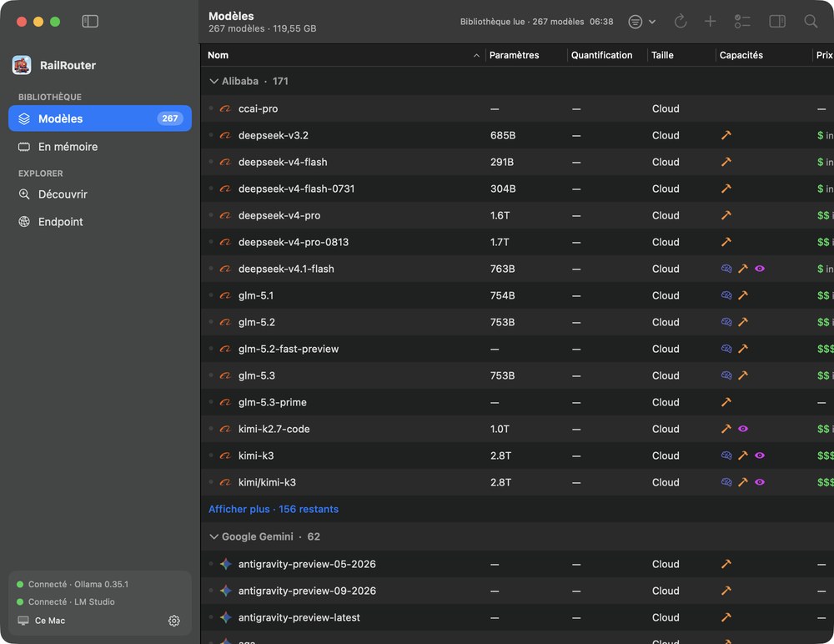Screen dimensions: 834x644
Task: Click the vision eye icon for kimi-k2.7-code
Action: (743, 429)
